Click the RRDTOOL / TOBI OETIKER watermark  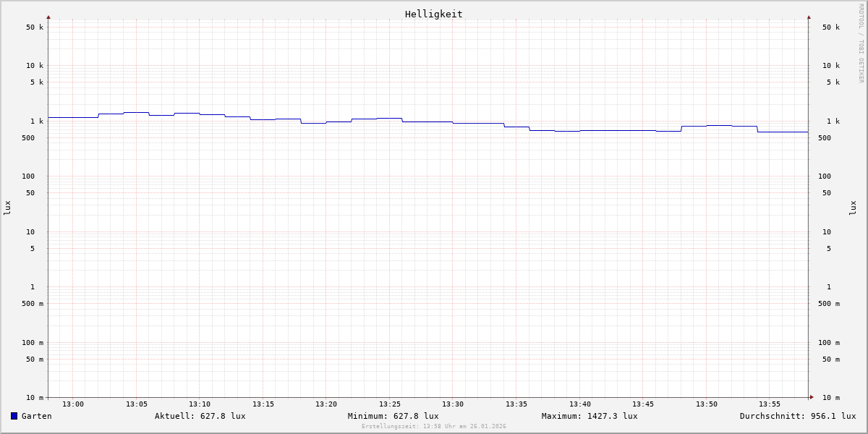click(861, 43)
